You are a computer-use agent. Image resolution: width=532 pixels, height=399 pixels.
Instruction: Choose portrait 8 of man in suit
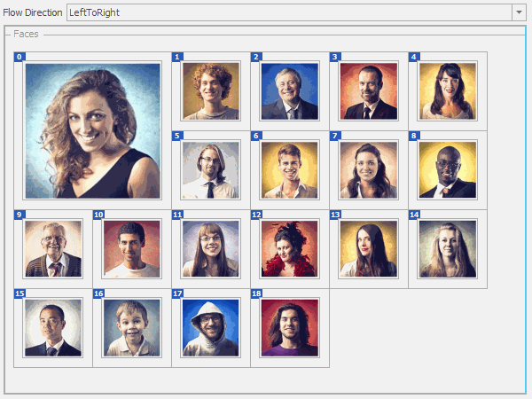tap(448, 170)
